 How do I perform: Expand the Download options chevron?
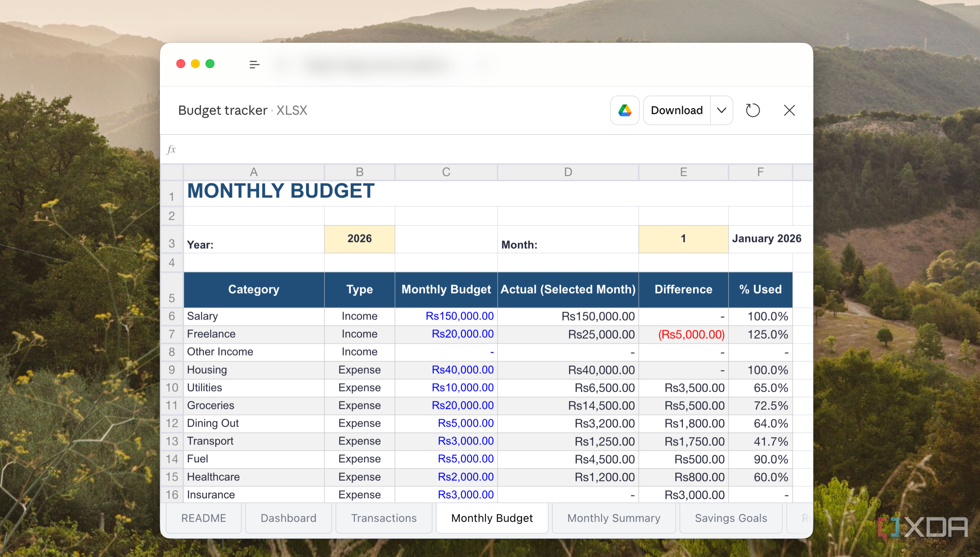(722, 110)
